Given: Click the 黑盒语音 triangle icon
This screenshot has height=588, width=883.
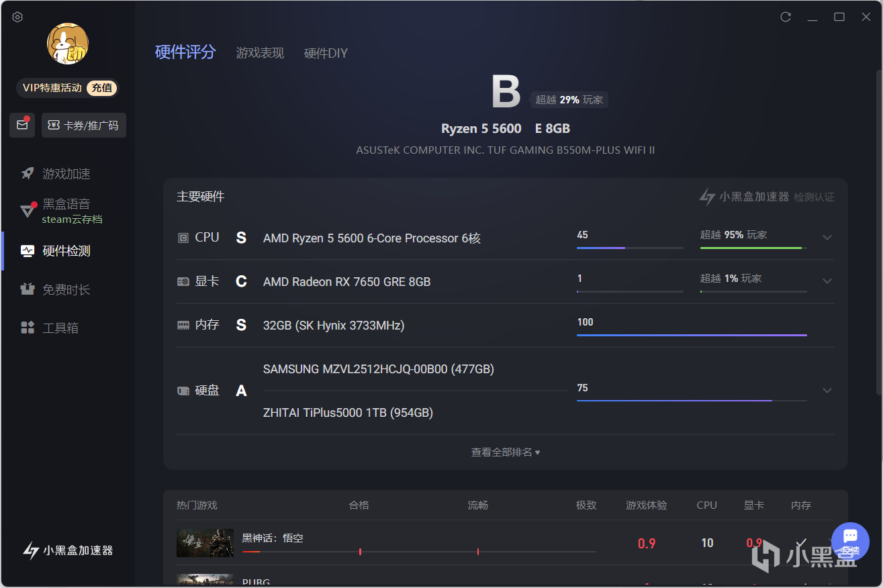Looking at the screenshot, I should [28, 211].
